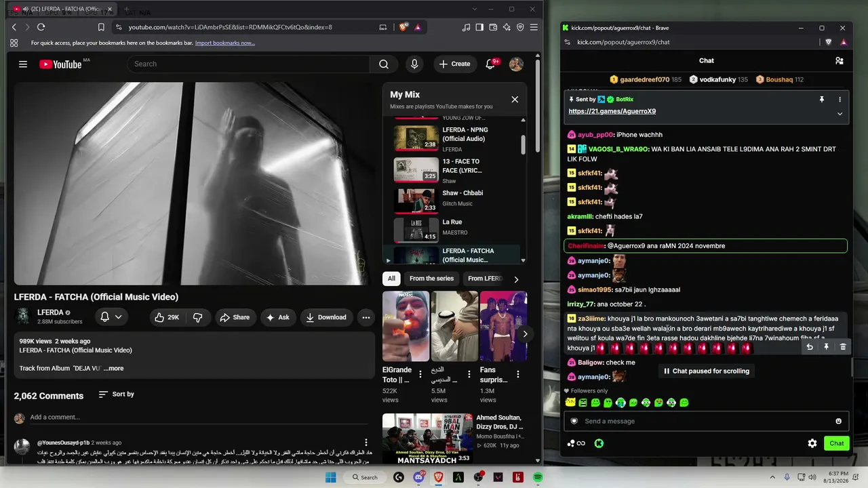Bookmark this page in the address bar
The width and height of the screenshot is (868, 488).
point(101,27)
